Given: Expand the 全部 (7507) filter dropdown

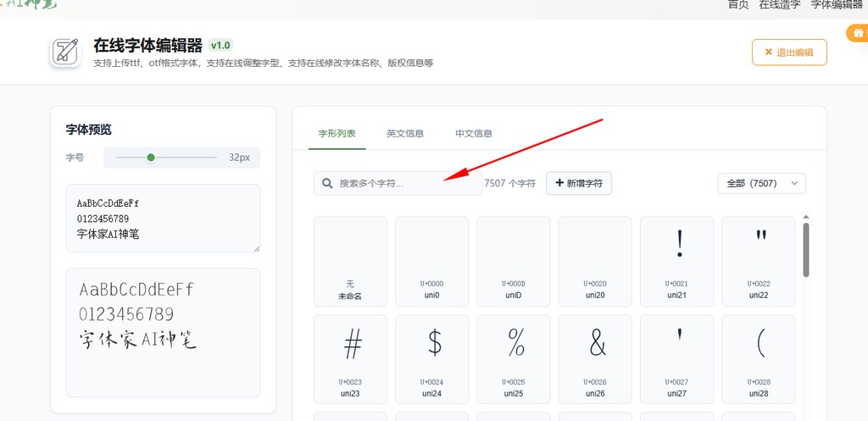Looking at the screenshot, I should point(762,183).
